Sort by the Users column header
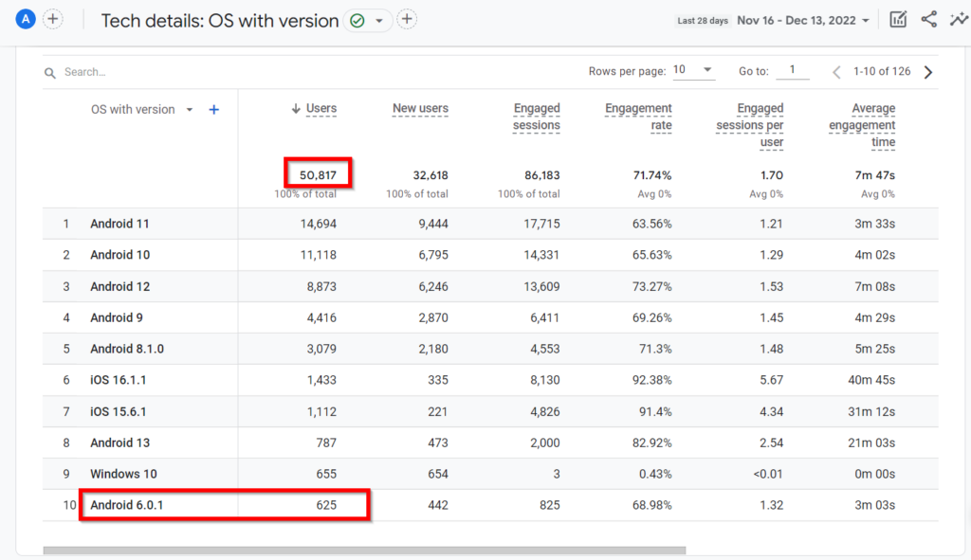 (321, 109)
